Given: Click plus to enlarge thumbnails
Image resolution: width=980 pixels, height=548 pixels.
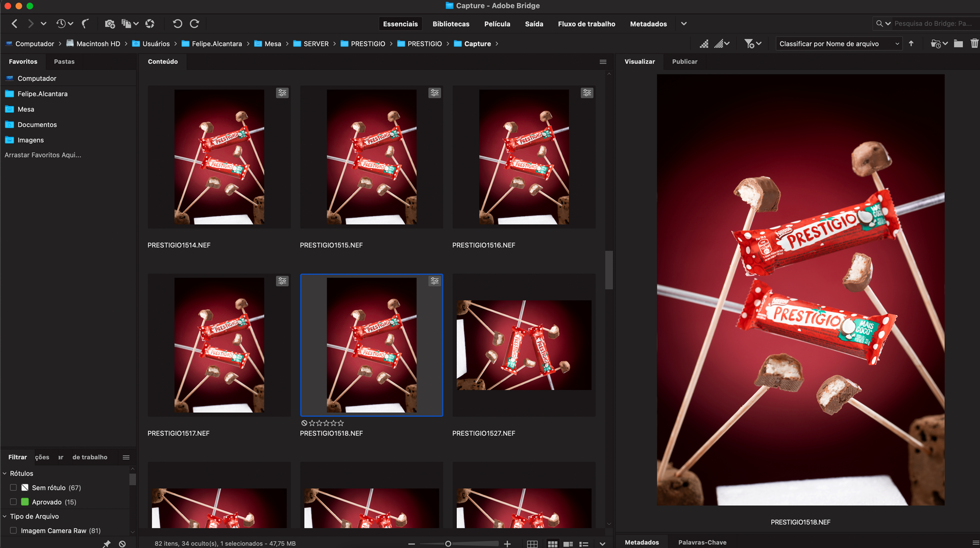Looking at the screenshot, I should [507, 544].
